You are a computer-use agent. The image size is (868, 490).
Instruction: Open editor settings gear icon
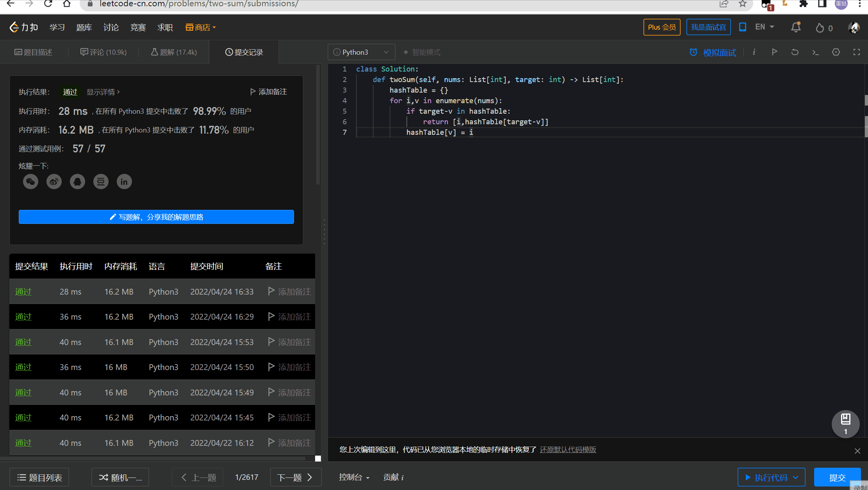(x=836, y=52)
